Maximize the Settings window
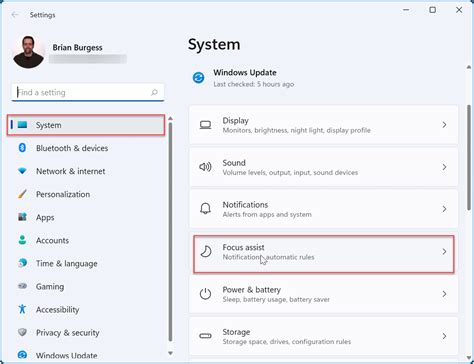Viewport: 474px width, 364px height. tap(432, 10)
